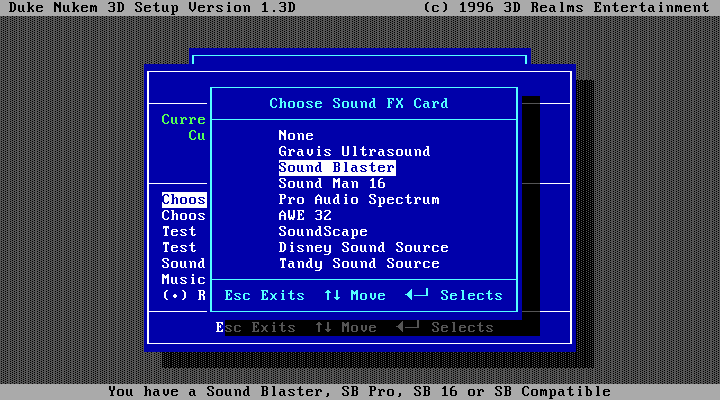The height and width of the screenshot is (400, 720).
Task: Click dimmed Move hint in background window
Action: (345, 327)
